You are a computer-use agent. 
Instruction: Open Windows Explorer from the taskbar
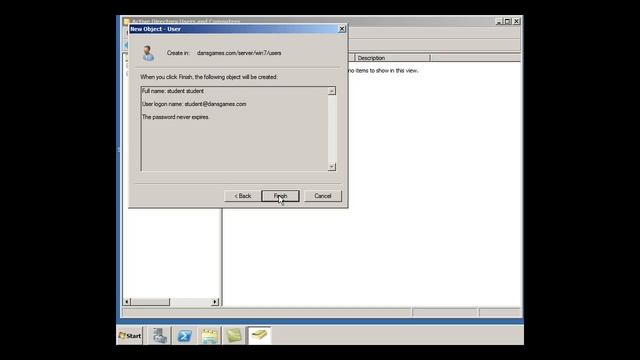[209, 336]
